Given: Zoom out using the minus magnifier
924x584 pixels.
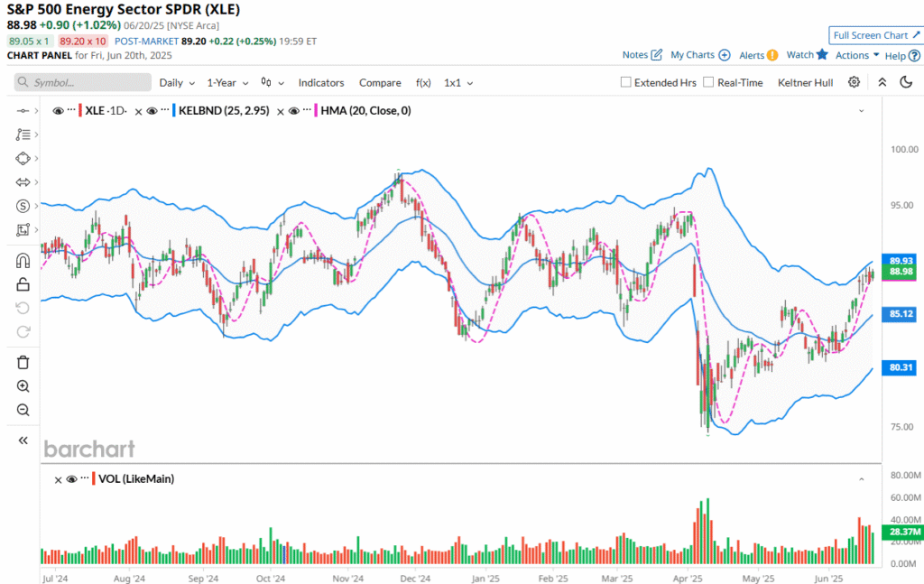Looking at the screenshot, I should click(23, 410).
